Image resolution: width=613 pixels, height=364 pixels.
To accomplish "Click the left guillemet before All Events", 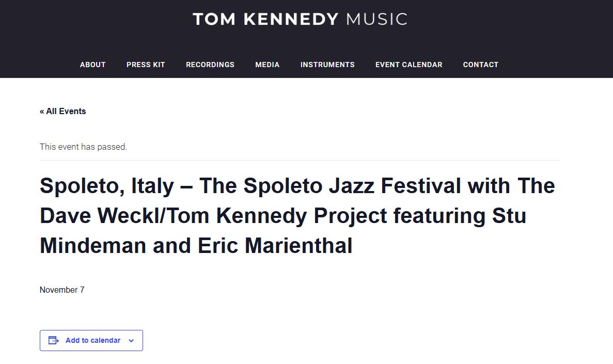I will 42,112.
